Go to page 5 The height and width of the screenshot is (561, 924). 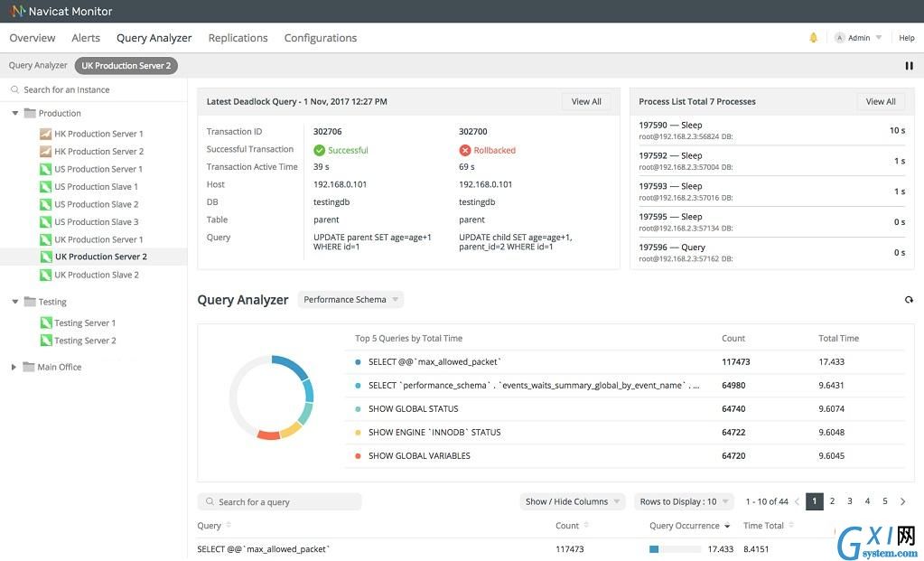(x=884, y=500)
